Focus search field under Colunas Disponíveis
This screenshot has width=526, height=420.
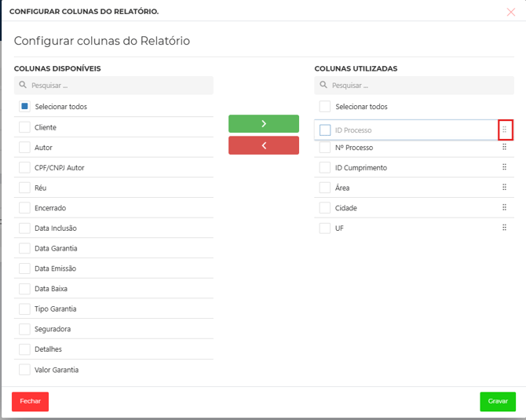118,86
